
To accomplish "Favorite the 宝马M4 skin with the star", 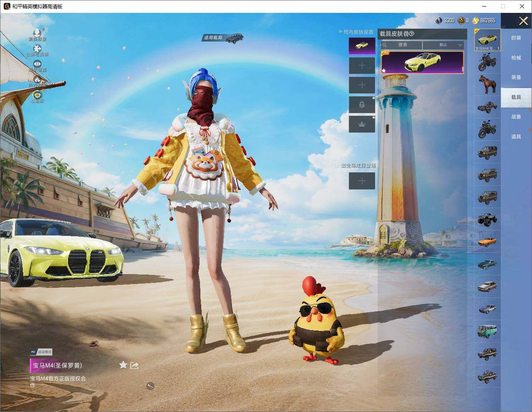I will pos(123,365).
